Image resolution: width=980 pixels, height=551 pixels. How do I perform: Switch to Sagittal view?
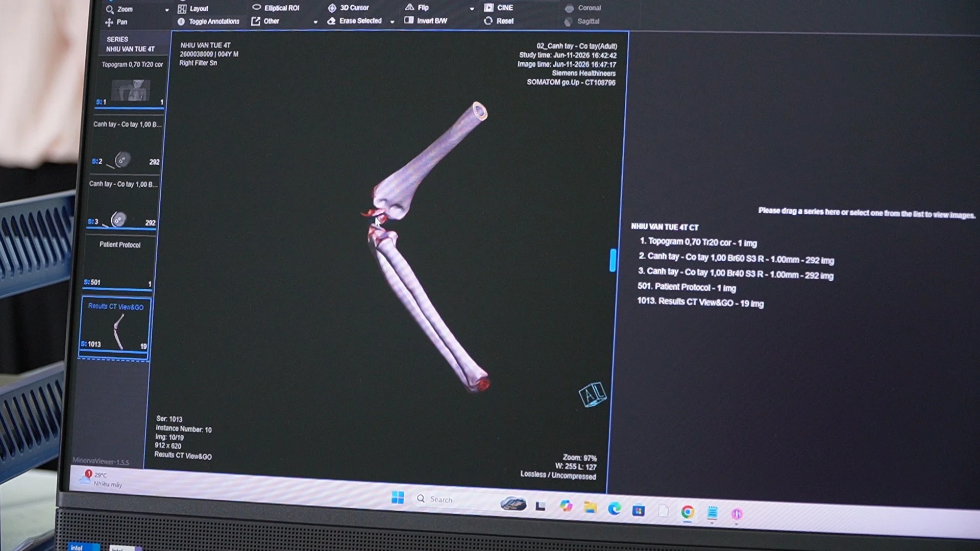pos(582,21)
